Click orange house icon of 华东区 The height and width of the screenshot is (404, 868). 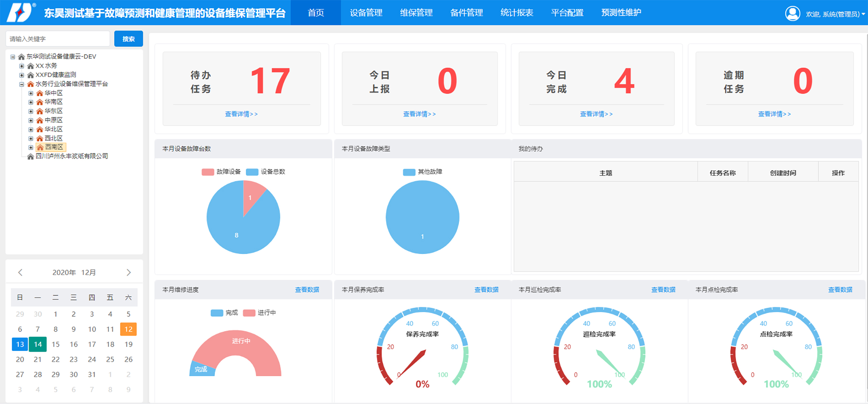coord(40,111)
